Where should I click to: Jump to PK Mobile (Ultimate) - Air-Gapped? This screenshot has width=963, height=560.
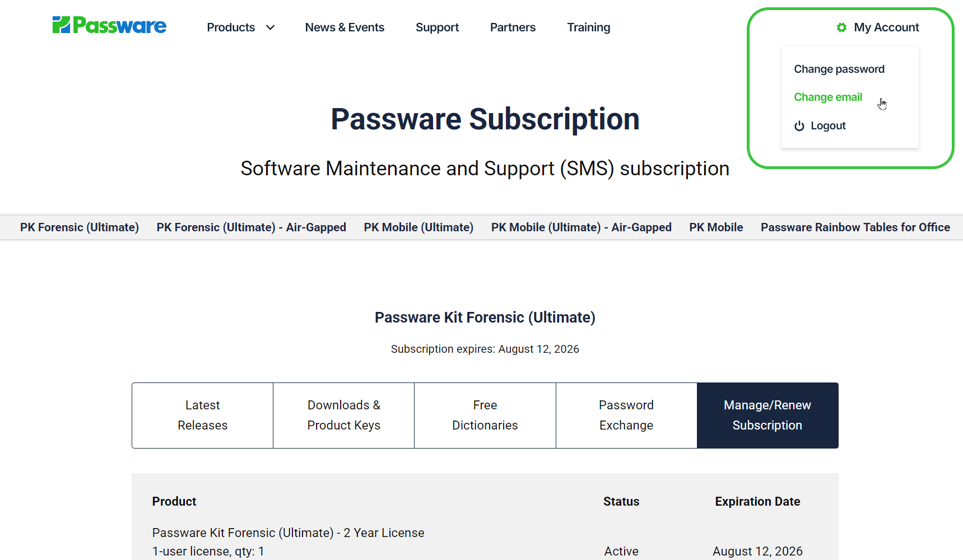click(x=581, y=227)
